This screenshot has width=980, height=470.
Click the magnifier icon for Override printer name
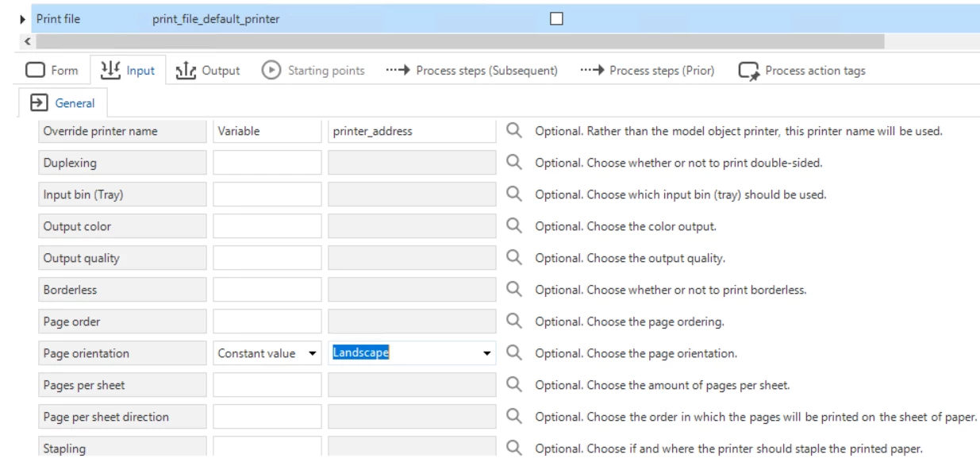tap(514, 131)
